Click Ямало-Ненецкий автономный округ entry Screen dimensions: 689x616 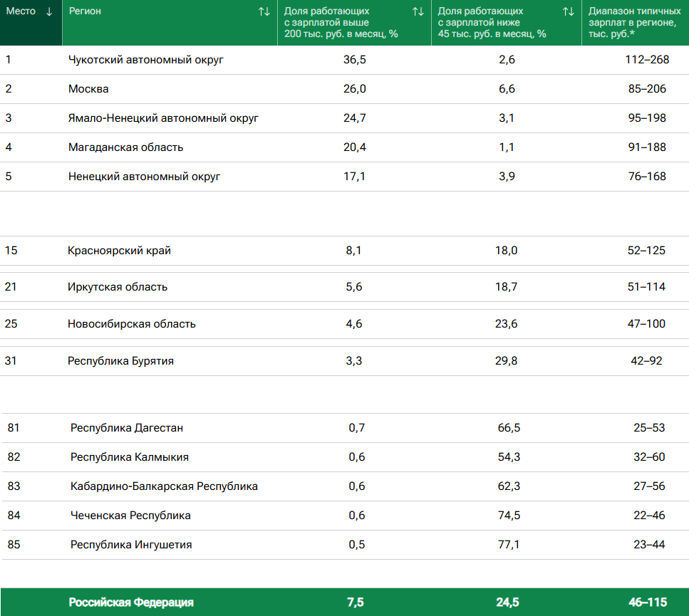pyautogui.click(x=163, y=118)
